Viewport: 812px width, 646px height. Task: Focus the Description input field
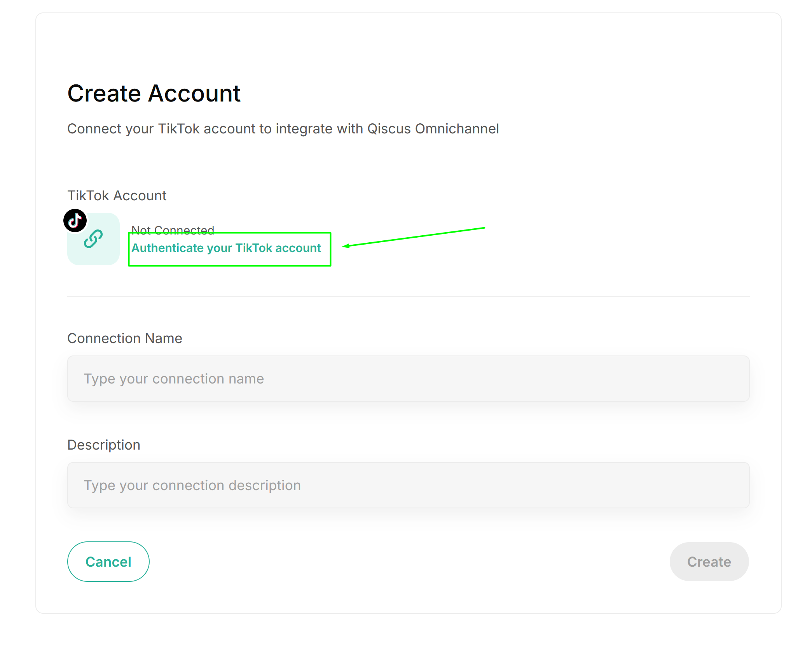[408, 485]
